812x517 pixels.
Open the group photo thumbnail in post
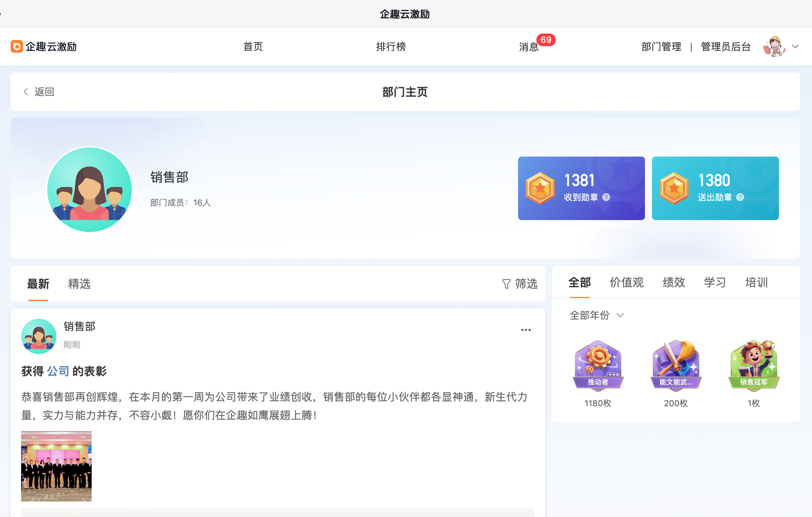[56, 466]
